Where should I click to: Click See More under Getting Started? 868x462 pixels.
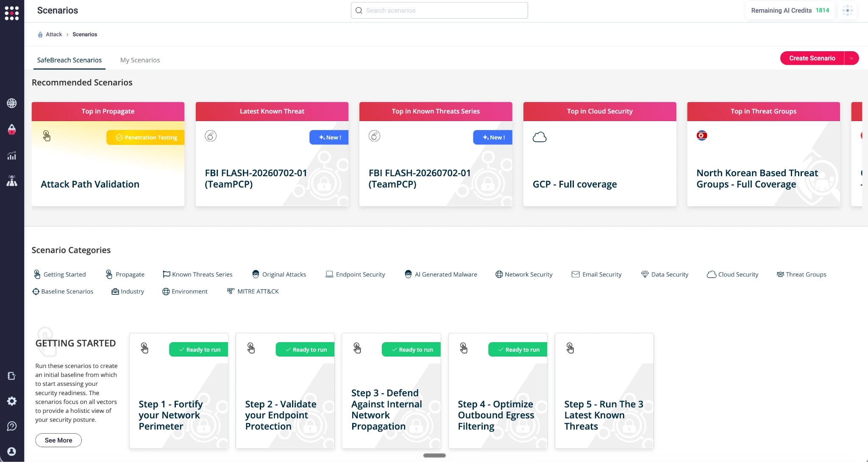58,440
